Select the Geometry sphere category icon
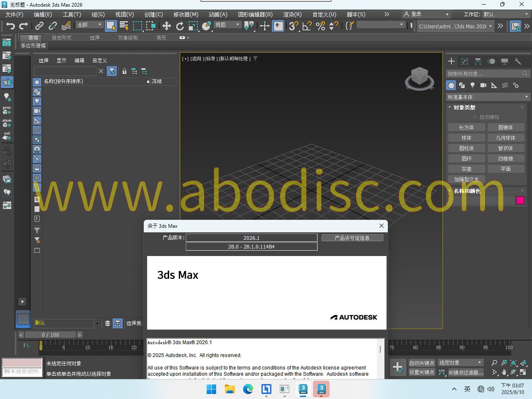Image resolution: width=532 pixels, height=399 pixels. [x=451, y=85]
